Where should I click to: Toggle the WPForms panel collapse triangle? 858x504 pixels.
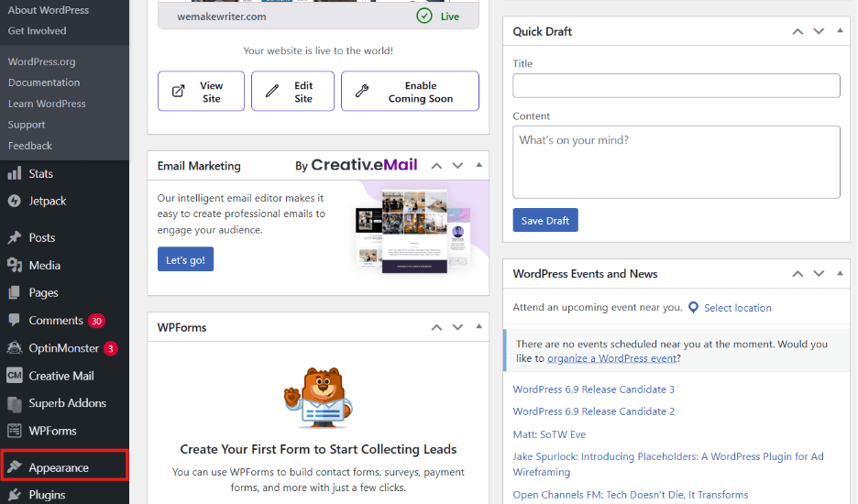(478, 327)
